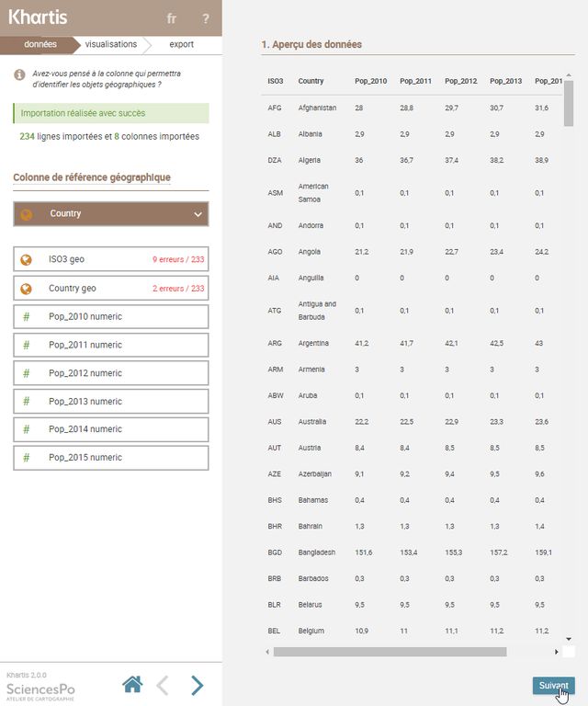Choose the Pop_2013 numeric column
Screen dimensions: 588x706
tap(111, 401)
